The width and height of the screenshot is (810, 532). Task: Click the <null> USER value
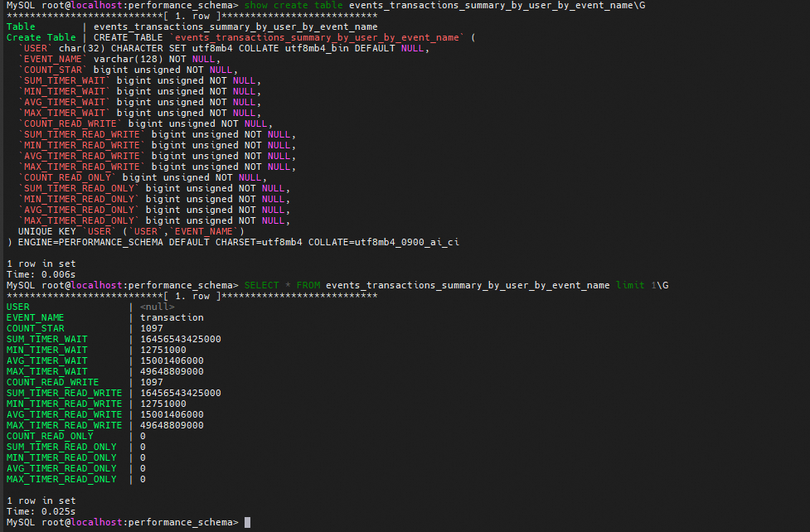pos(157,307)
